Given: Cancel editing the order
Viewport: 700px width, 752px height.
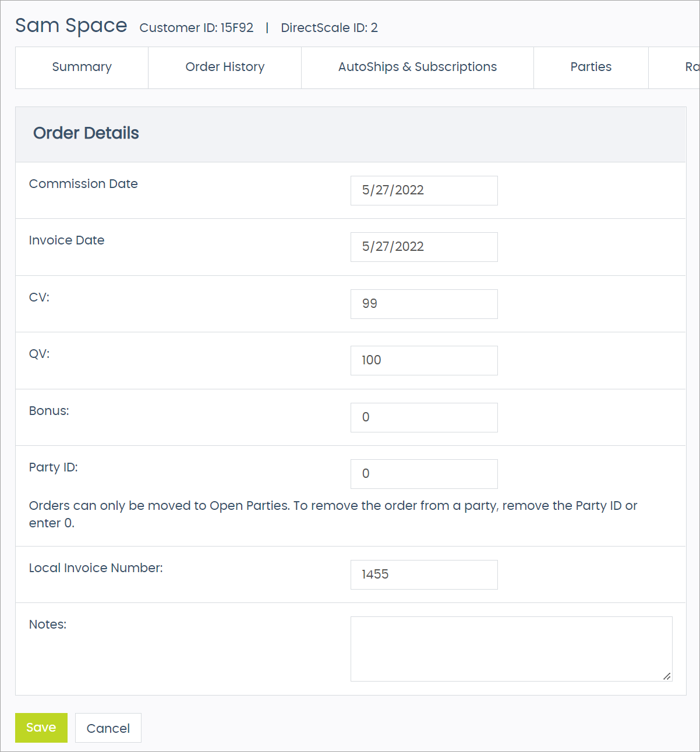Looking at the screenshot, I should pos(108,728).
